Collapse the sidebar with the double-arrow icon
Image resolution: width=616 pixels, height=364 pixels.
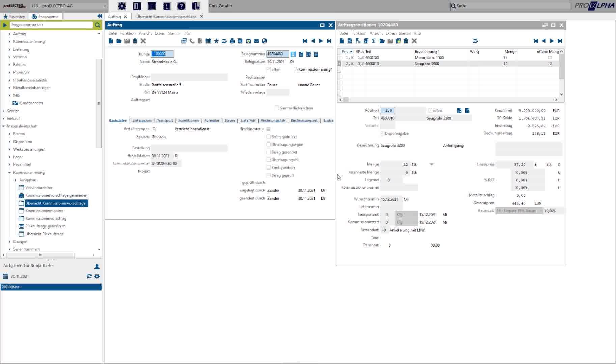click(100, 16)
